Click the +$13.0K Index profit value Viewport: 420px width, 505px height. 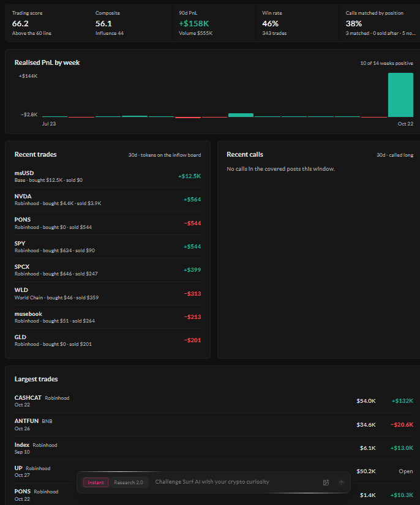pyautogui.click(x=402, y=448)
